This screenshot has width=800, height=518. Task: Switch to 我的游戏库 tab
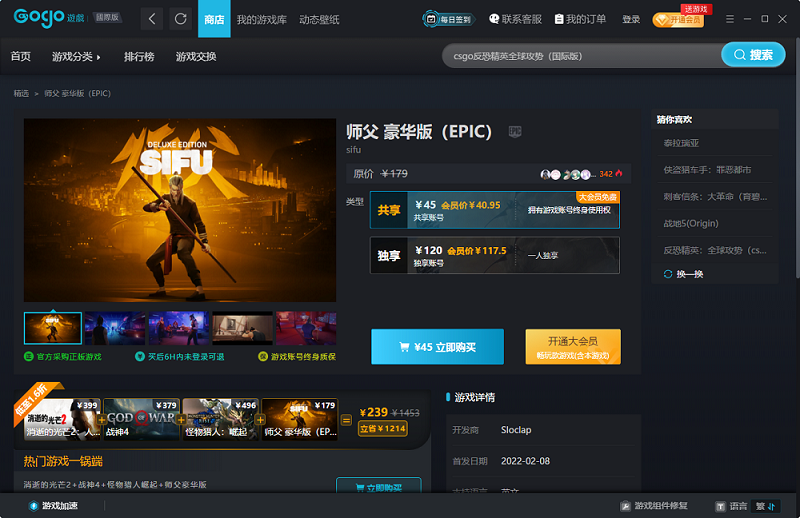(x=262, y=19)
